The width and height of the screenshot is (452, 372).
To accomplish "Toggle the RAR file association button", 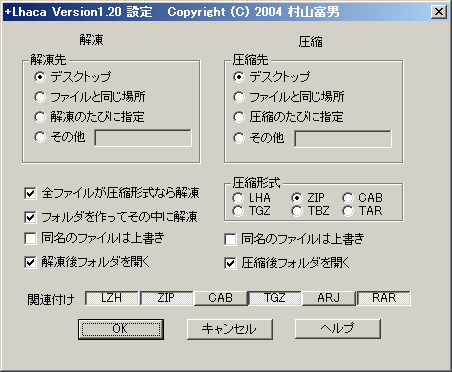I will coord(384,298).
